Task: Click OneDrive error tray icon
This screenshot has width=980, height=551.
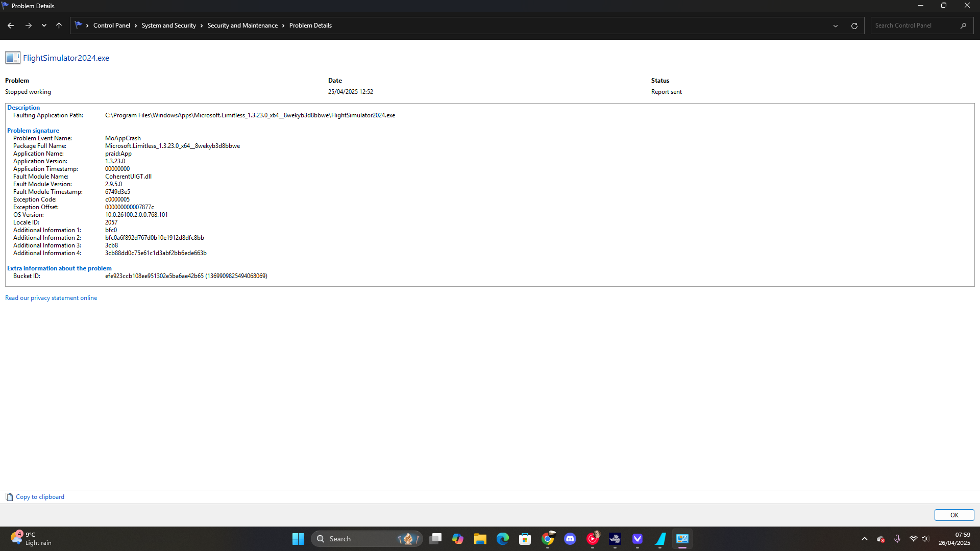Action: pos(881,539)
